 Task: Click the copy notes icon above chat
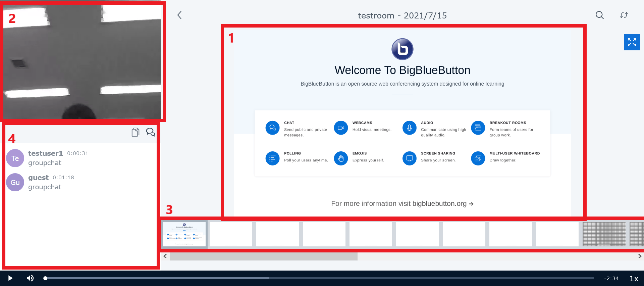click(x=136, y=132)
